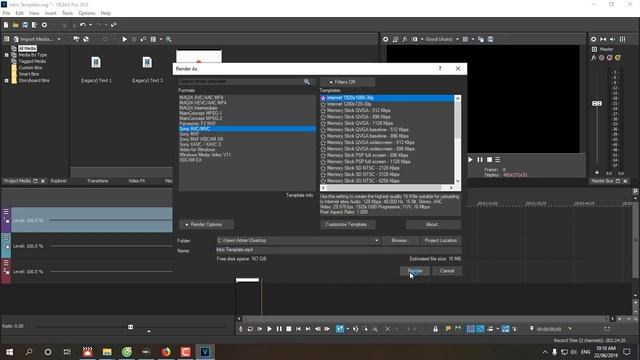This screenshot has width=640, height=360.
Task: Click the Play button under video preview
Action: click(x=470, y=160)
